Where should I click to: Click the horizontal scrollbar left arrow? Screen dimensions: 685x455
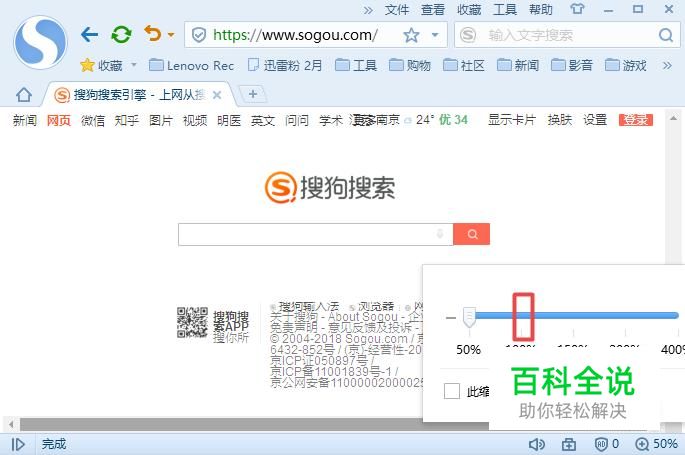pos(11,424)
